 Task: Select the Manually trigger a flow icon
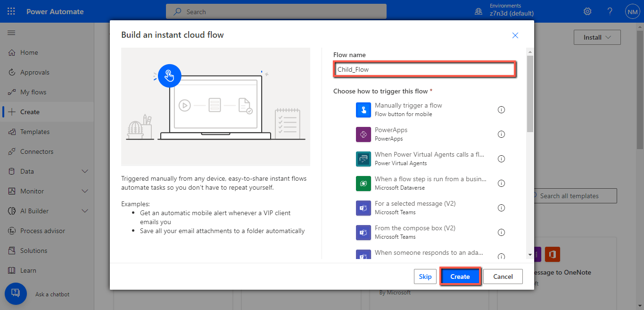tap(363, 109)
